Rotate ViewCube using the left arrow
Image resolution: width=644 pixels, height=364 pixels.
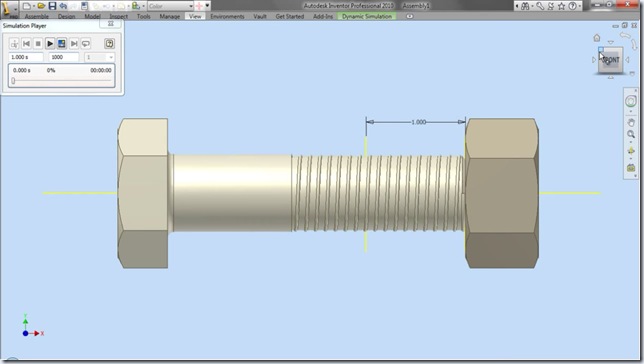pyautogui.click(x=594, y=60)
